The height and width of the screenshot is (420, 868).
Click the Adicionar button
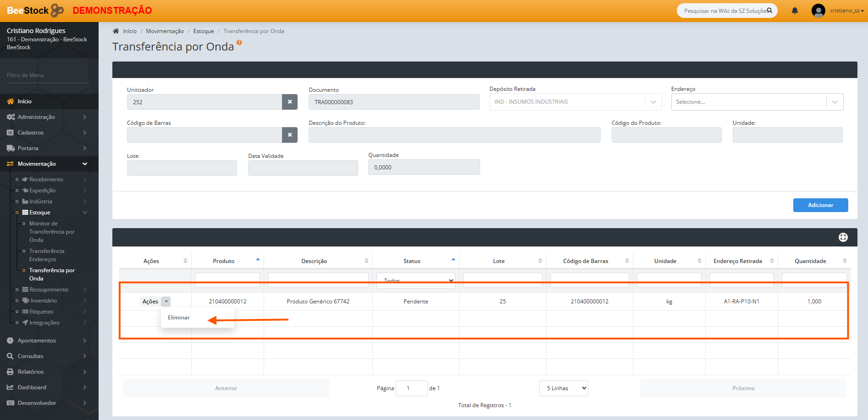[820, 205]
